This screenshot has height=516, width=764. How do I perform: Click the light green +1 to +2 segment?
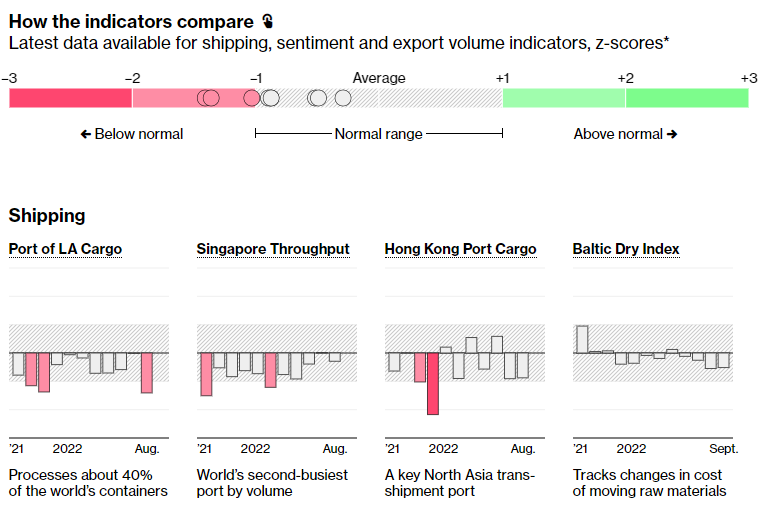[x=564, y=97]
